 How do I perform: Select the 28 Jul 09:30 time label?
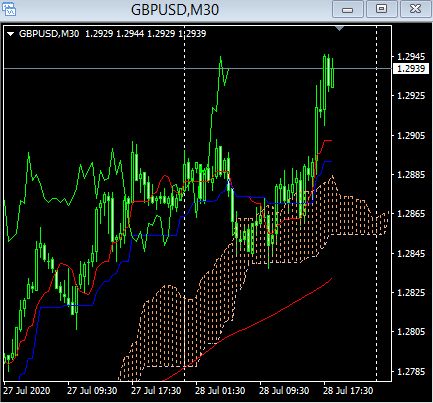[x=284, y=391]
